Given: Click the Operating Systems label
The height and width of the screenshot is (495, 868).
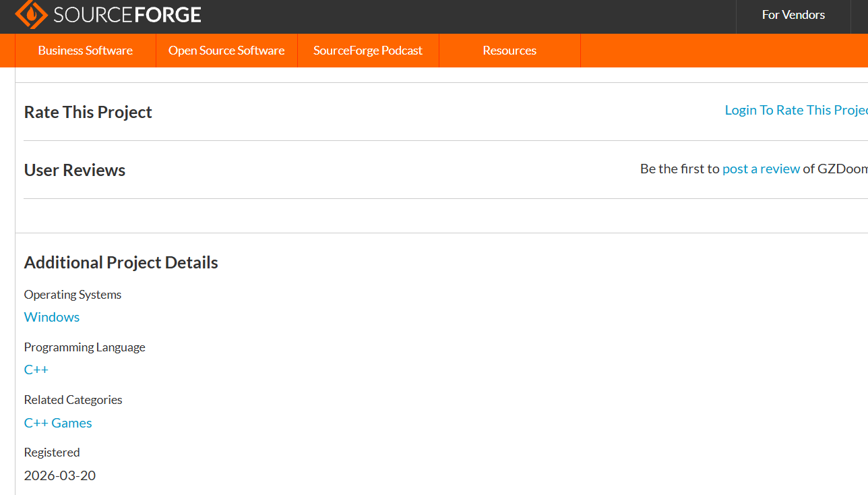Looking at the screenshot, I should (x=73, y=295).
